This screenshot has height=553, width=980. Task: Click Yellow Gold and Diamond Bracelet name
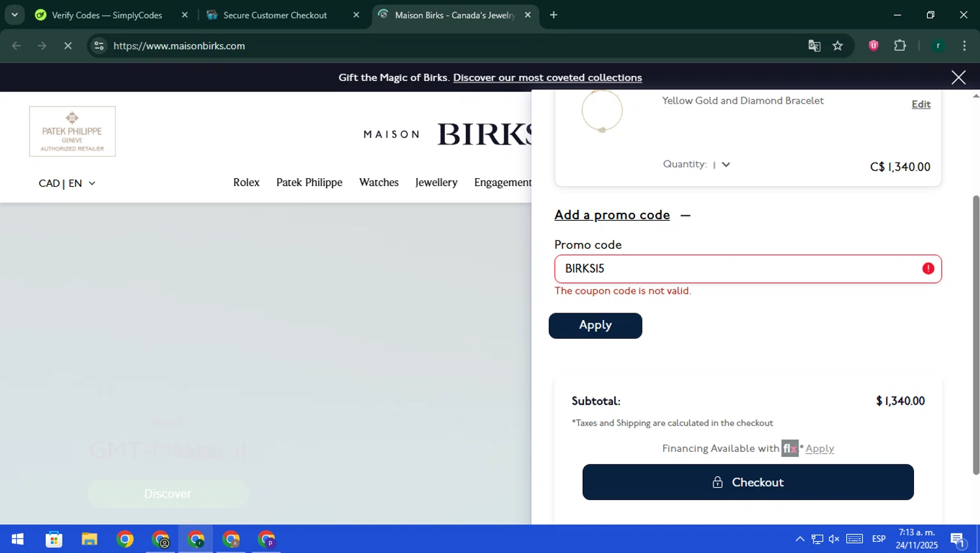743,101
